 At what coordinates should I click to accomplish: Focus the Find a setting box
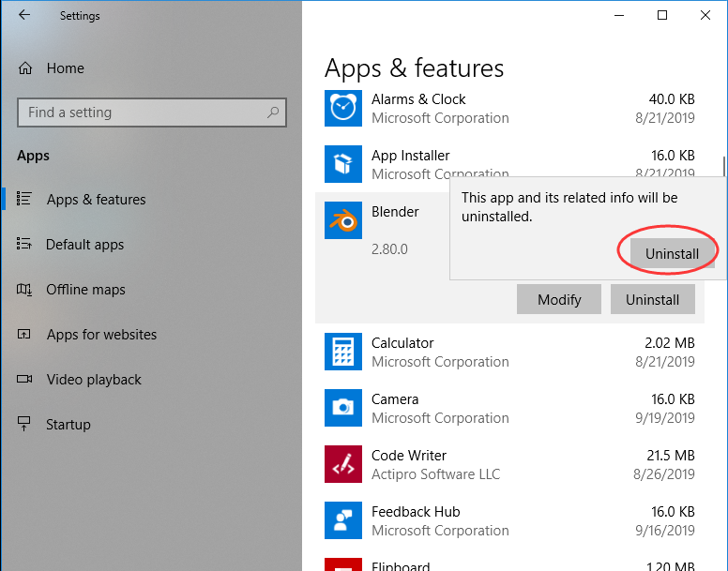pos(152,113)
